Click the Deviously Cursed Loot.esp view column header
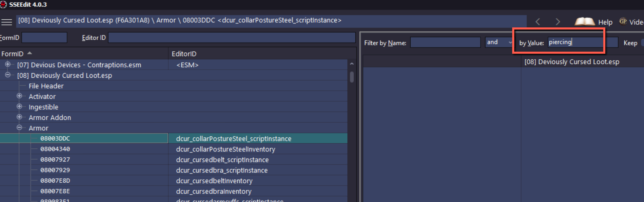Screen dimensions: 644x202 582,61
